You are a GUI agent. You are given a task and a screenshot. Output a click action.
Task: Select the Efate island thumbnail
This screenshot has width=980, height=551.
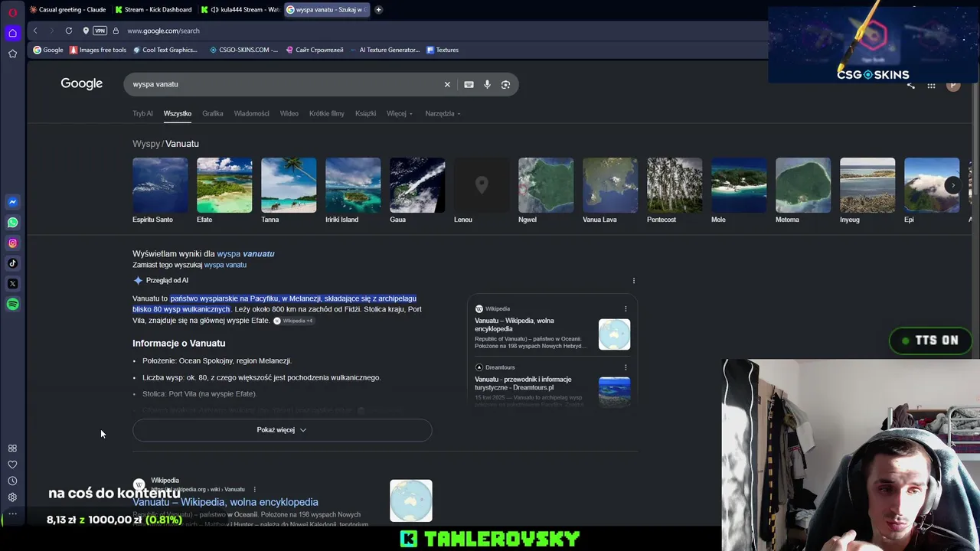[224, 185]
